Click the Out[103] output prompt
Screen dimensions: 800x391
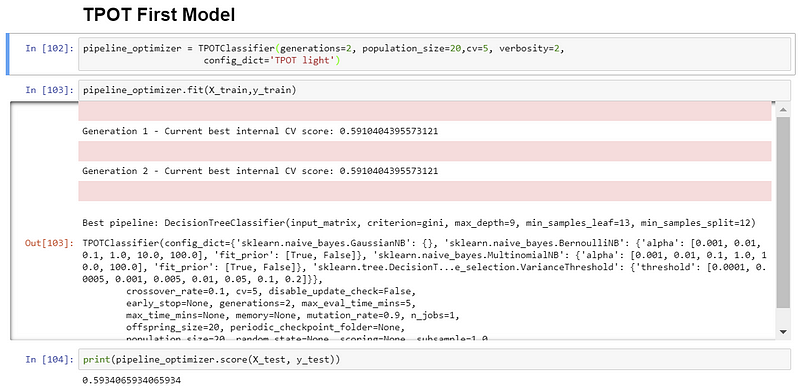click(x=49, y=243)
